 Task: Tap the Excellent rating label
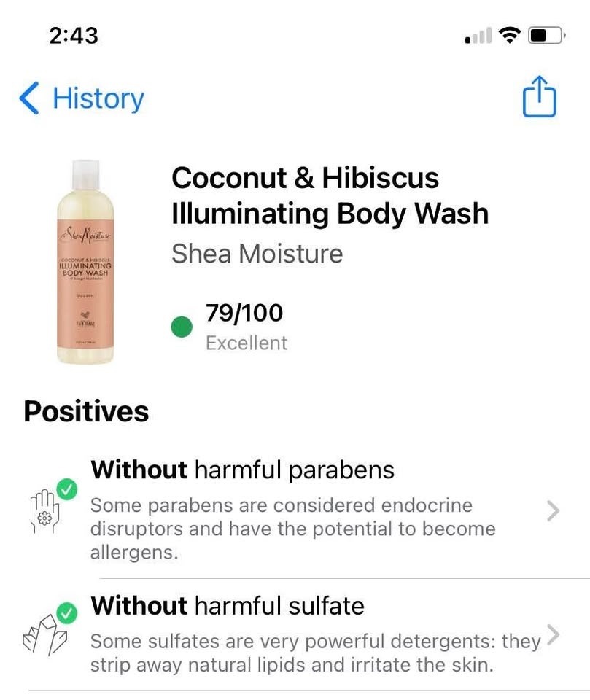coord(247,343)
